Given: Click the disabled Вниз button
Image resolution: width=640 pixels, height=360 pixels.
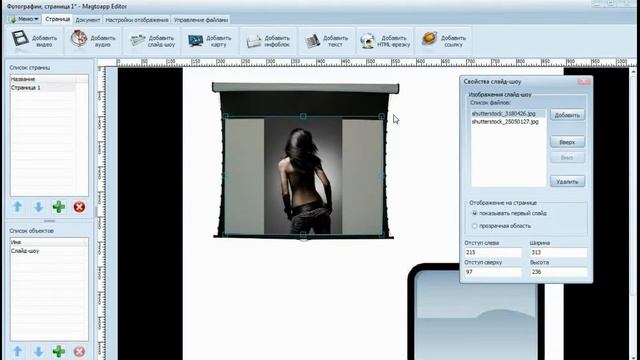Looking at the screenshot, I should click(x=567, y=158).
